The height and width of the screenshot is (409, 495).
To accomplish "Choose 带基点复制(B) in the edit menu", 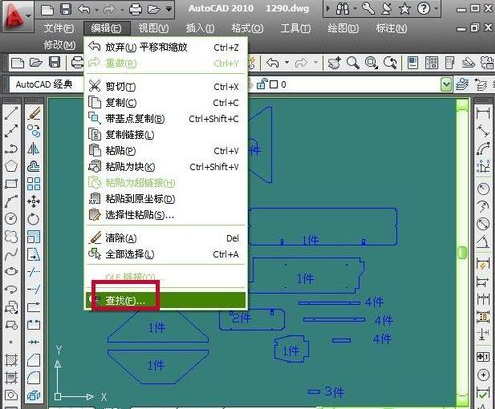I will click(166, 119).
